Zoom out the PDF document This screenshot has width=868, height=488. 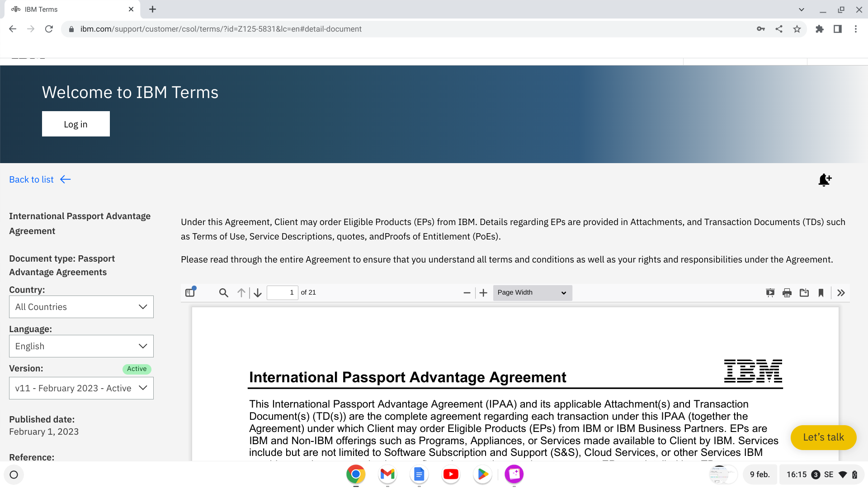tap(467, 293)
